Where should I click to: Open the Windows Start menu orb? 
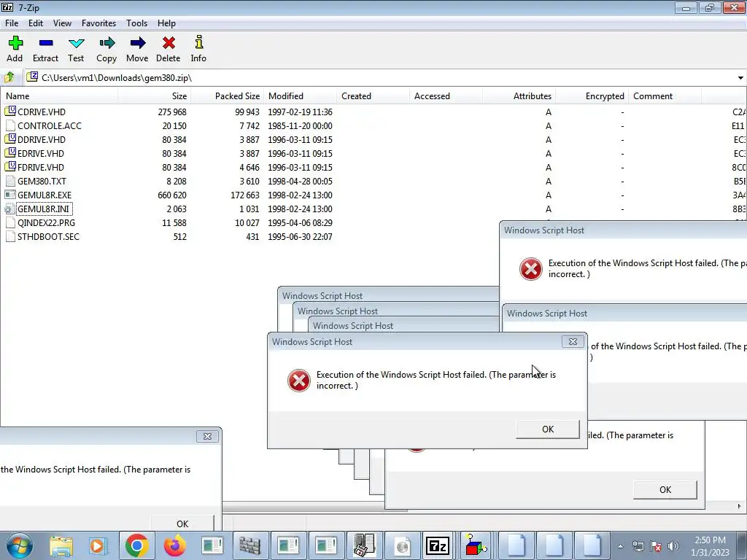(20, 545)
